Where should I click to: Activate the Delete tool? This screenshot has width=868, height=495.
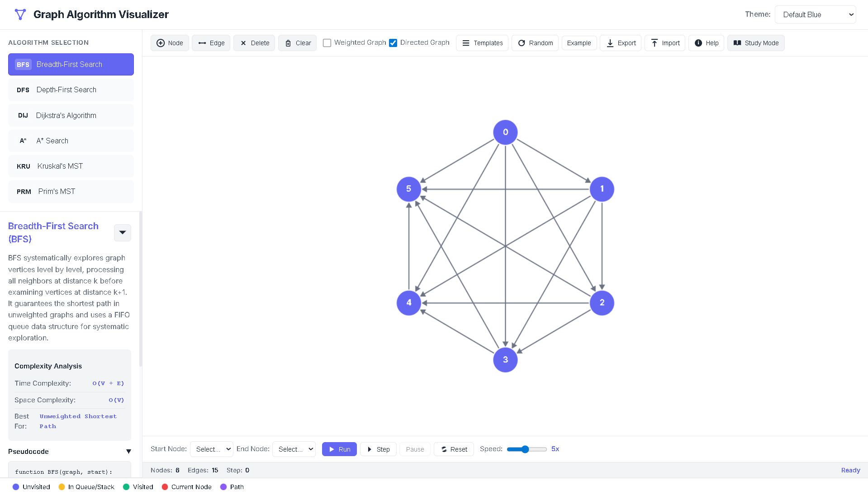pos(254,43)
